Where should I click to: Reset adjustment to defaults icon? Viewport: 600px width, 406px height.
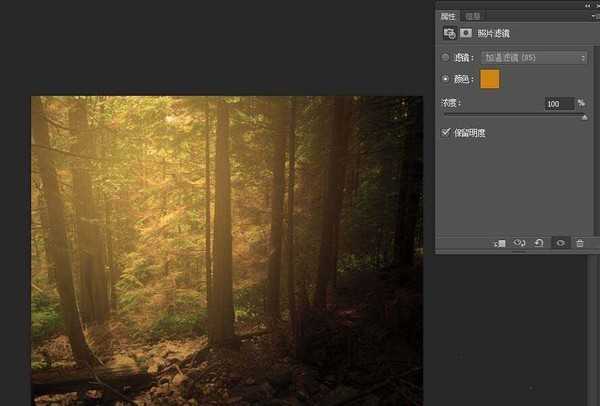[540, 243]
